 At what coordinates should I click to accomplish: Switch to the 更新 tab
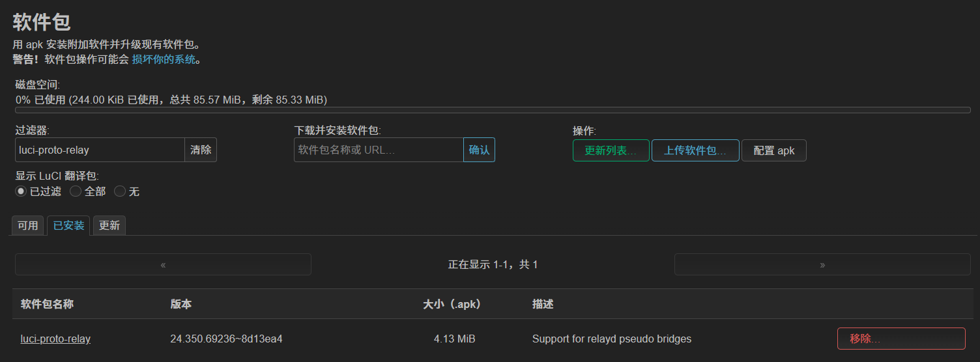109,226
